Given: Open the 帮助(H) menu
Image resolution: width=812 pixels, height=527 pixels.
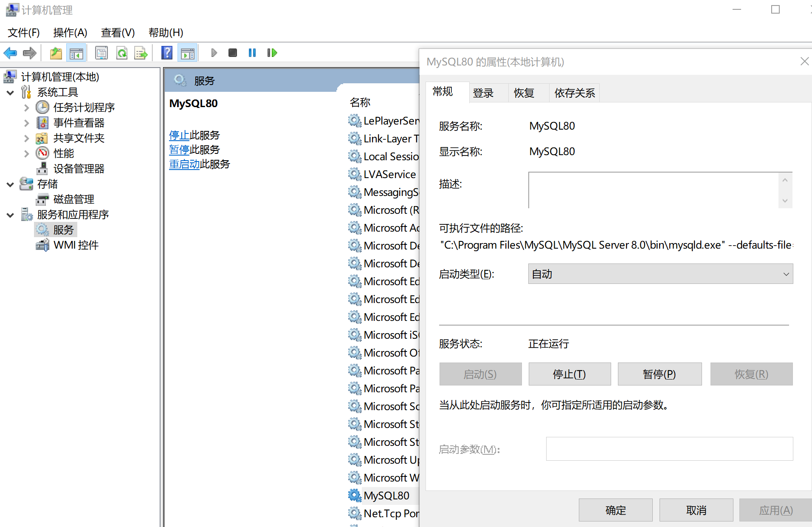Looking at the screenshot, I should click(x=166, y=33).
